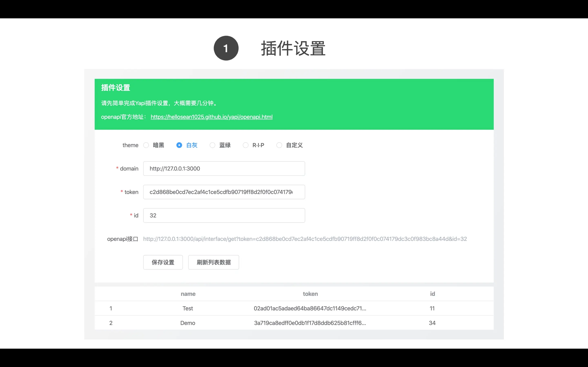The height and width of the screenshot is (367, 588).
Task: Select the 暗黑 theme radio button
Action: (146, 145)
